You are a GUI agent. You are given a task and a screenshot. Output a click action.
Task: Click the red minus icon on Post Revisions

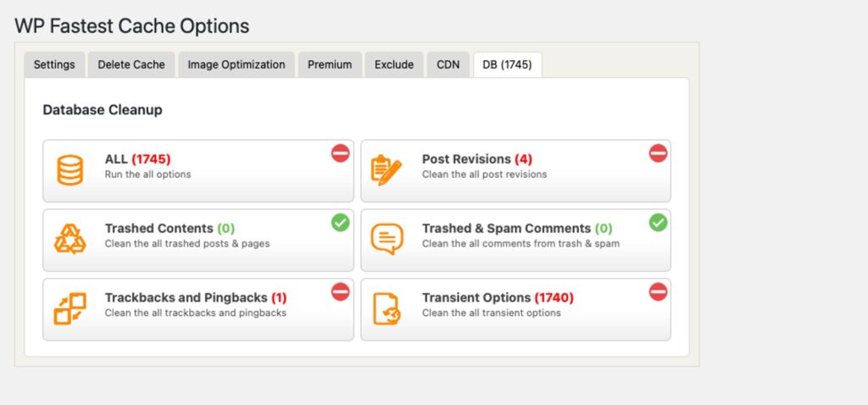click(658, 153)
